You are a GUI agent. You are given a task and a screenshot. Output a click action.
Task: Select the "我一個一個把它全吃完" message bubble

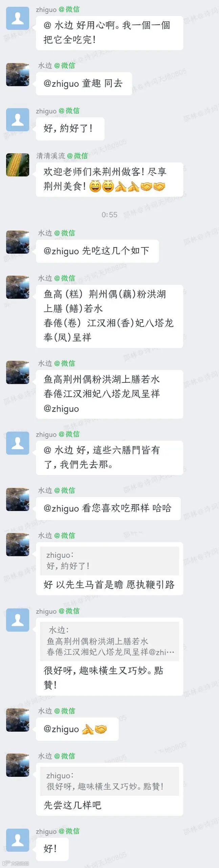point(110,33)
